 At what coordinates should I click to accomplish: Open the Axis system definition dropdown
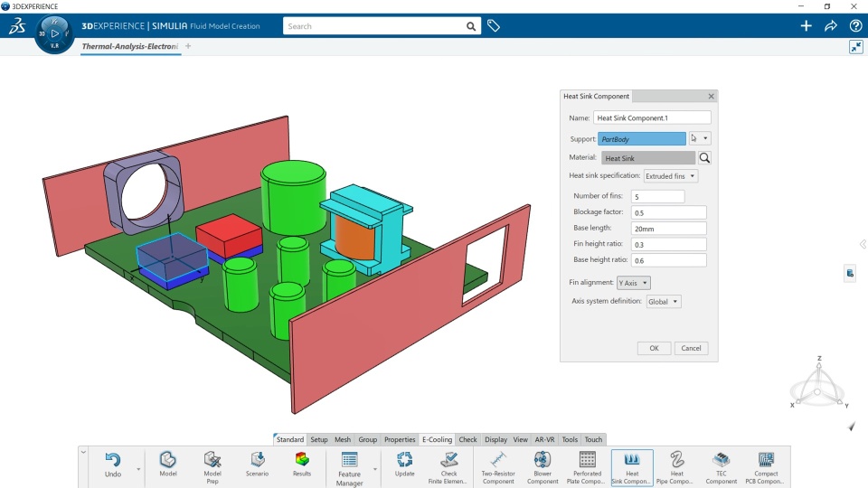point(663,302)
